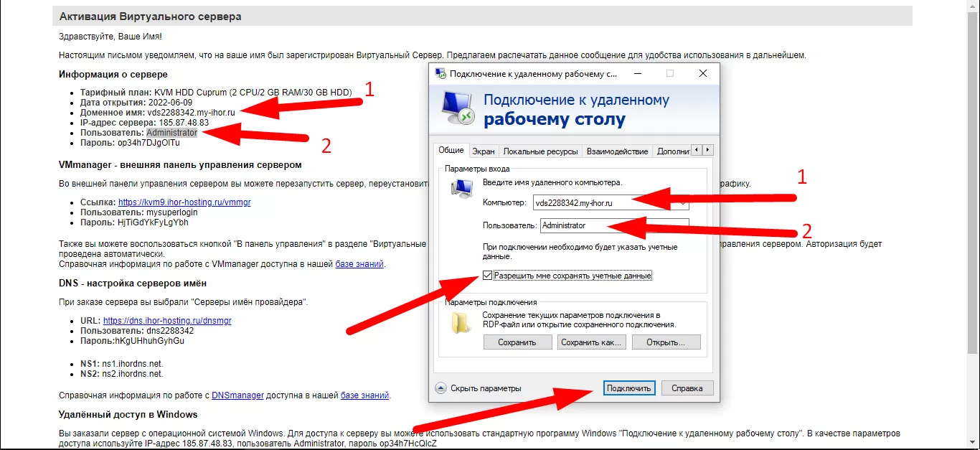This screenshot has width=980, height=450.
Task: Switch to the Экран tab
Action: click(x=484, y=151)
